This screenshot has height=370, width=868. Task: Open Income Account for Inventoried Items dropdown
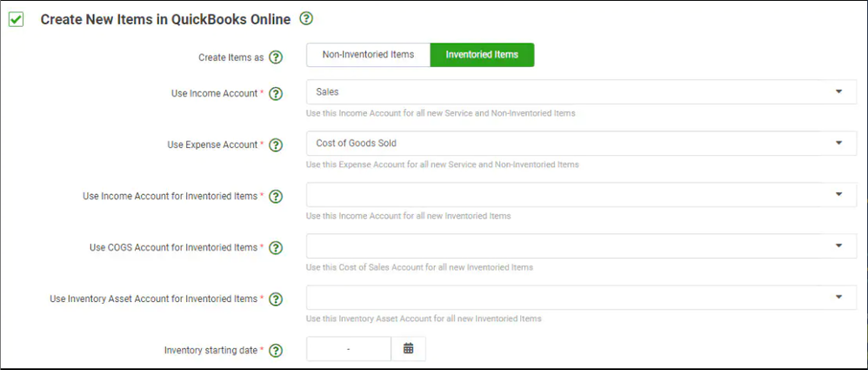[580, 194]
